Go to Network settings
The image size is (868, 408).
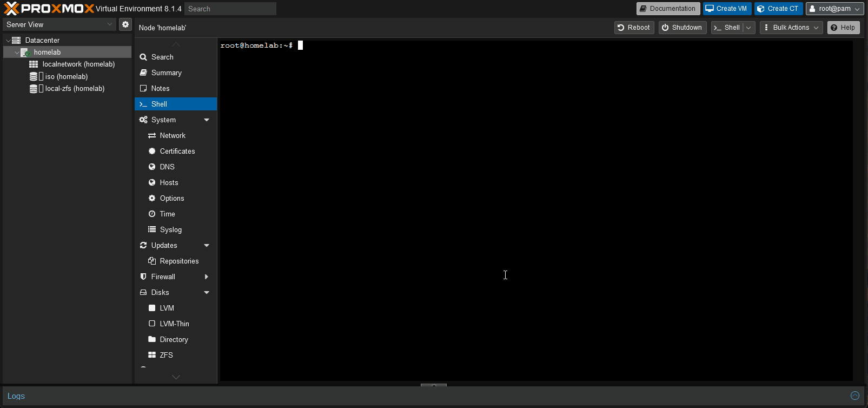point(173,135)
